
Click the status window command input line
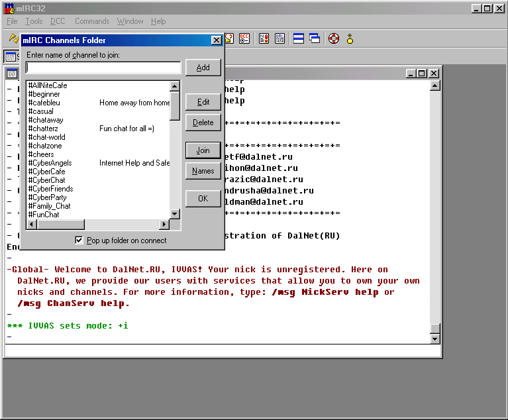pyautogui.click(x=223, y=350)
